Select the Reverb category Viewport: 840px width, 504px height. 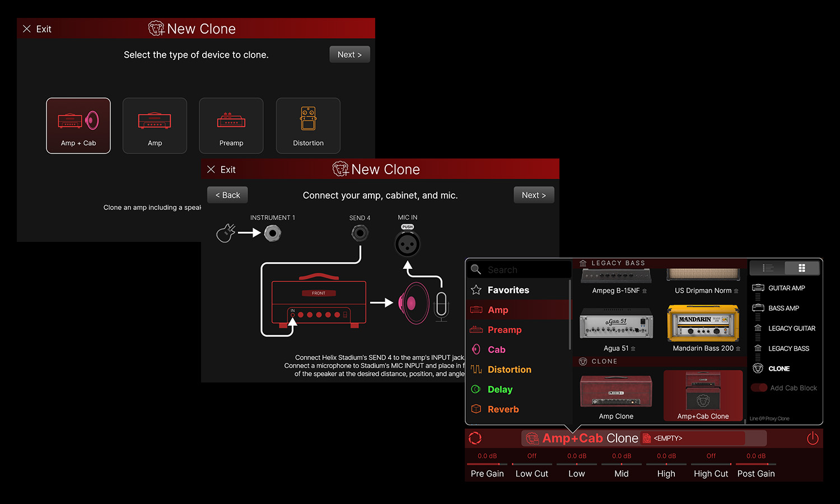pos(518,409)
